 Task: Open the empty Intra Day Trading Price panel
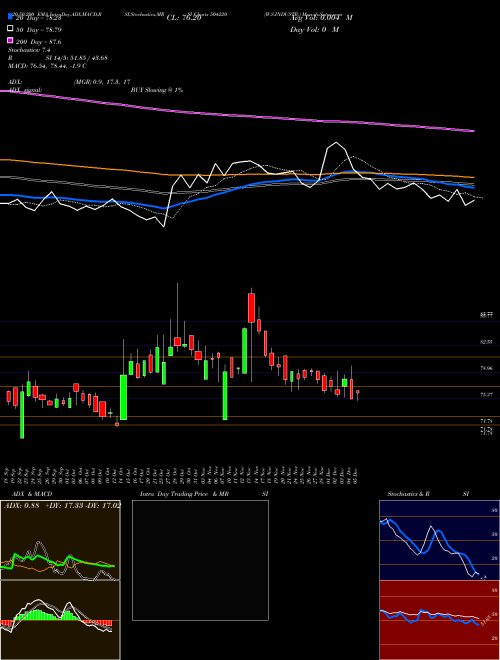click(200, 560)
